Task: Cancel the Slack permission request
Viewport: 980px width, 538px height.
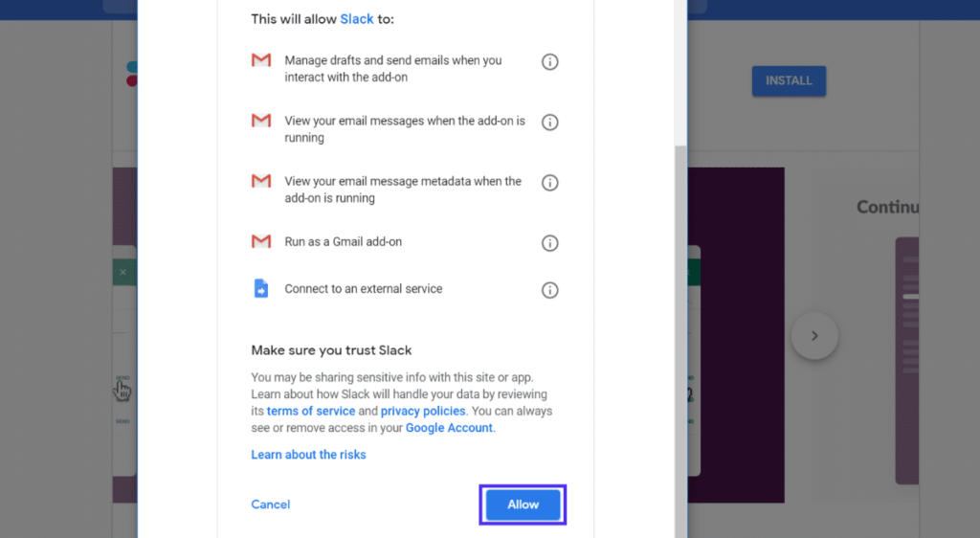Action: (270, 504)
